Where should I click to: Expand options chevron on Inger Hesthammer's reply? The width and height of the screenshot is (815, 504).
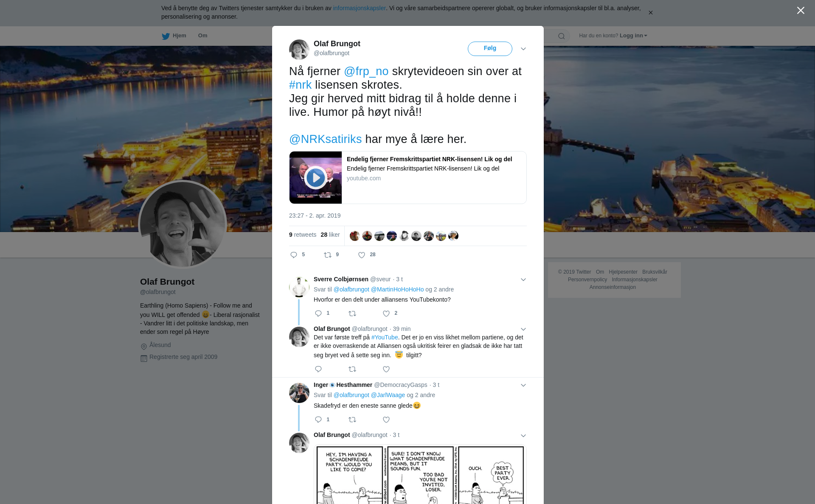coord(523,385)
